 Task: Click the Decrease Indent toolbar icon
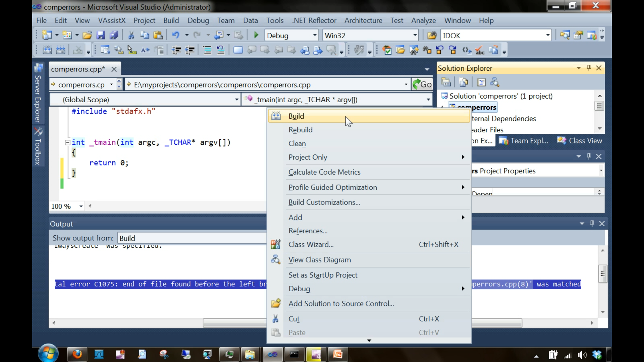click(176, 50)
